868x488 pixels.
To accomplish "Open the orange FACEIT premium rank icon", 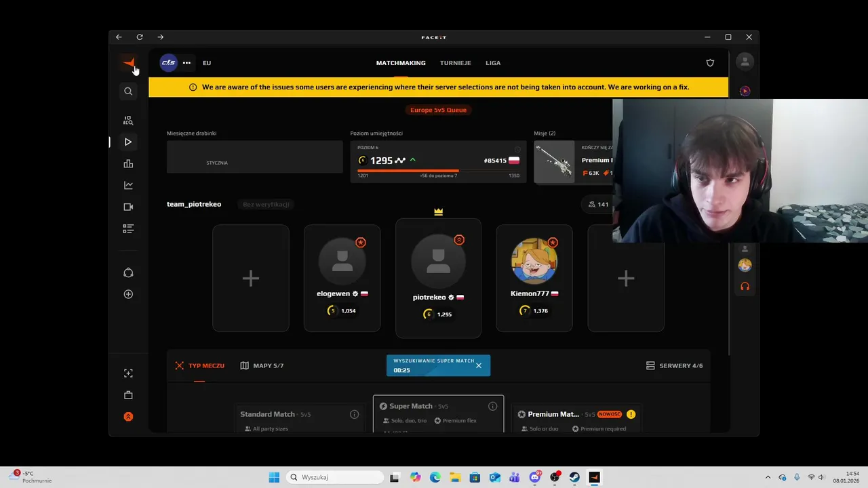I will 128,417.
